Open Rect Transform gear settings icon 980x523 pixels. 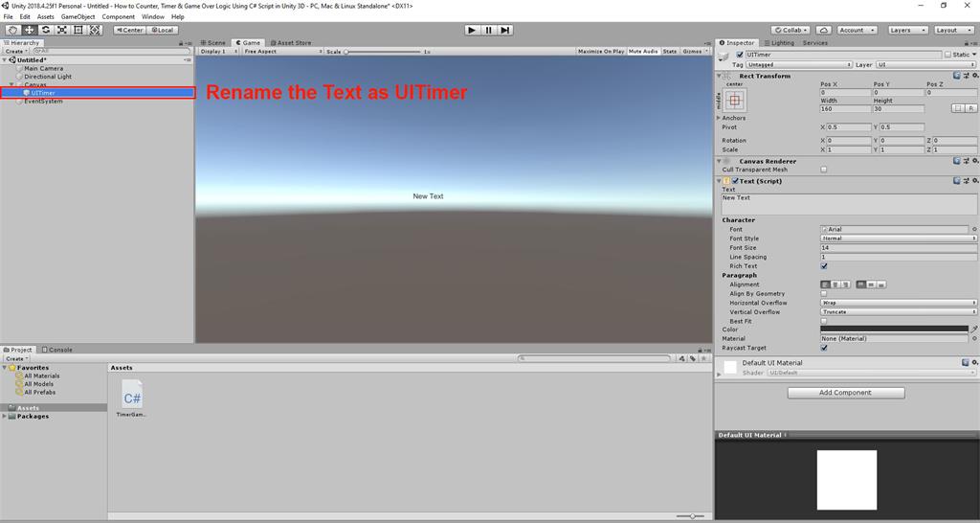pyautogui.click(x=975, y=76)
